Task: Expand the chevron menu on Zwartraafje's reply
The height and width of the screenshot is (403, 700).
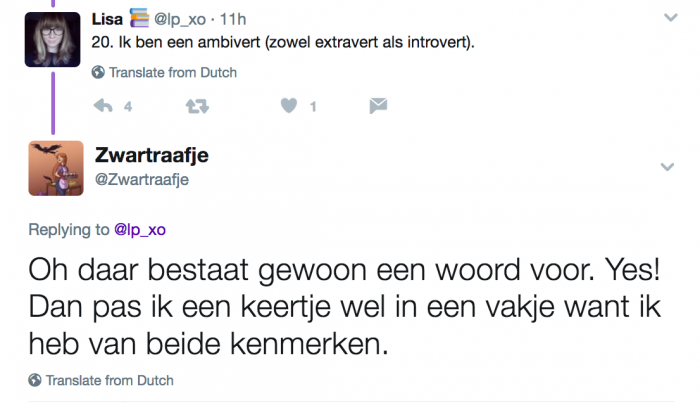Action: pos(667,167)
